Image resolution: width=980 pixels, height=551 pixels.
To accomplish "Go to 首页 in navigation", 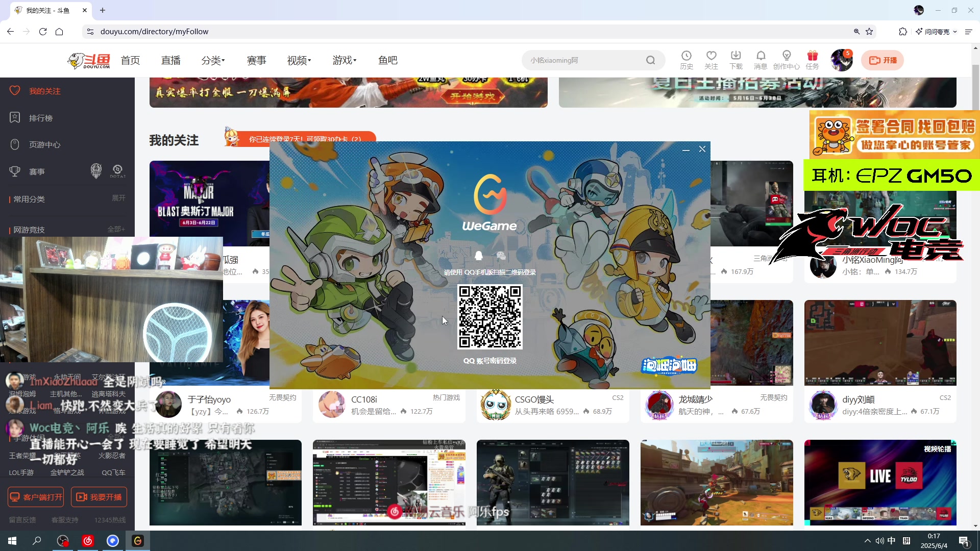I will tap(130, 60).
